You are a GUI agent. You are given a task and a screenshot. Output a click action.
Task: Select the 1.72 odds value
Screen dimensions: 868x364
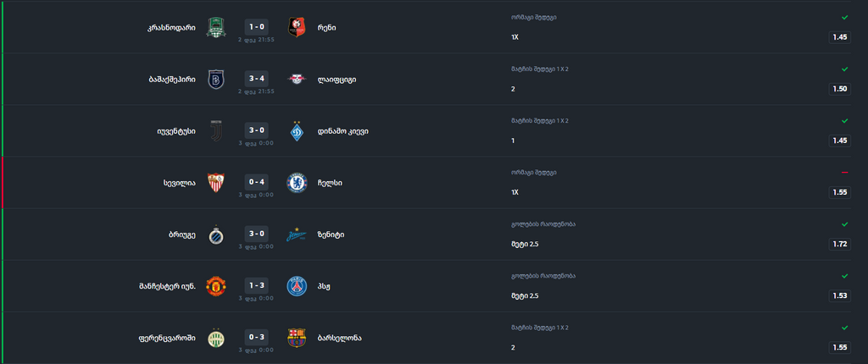pyautogui.click(x=840, y=244)
